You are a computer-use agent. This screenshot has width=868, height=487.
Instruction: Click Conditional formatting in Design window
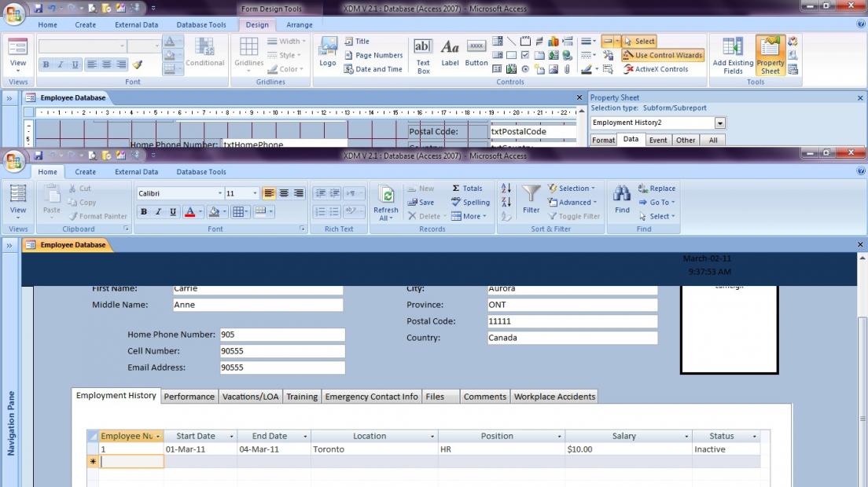click(x=205, y=52)
